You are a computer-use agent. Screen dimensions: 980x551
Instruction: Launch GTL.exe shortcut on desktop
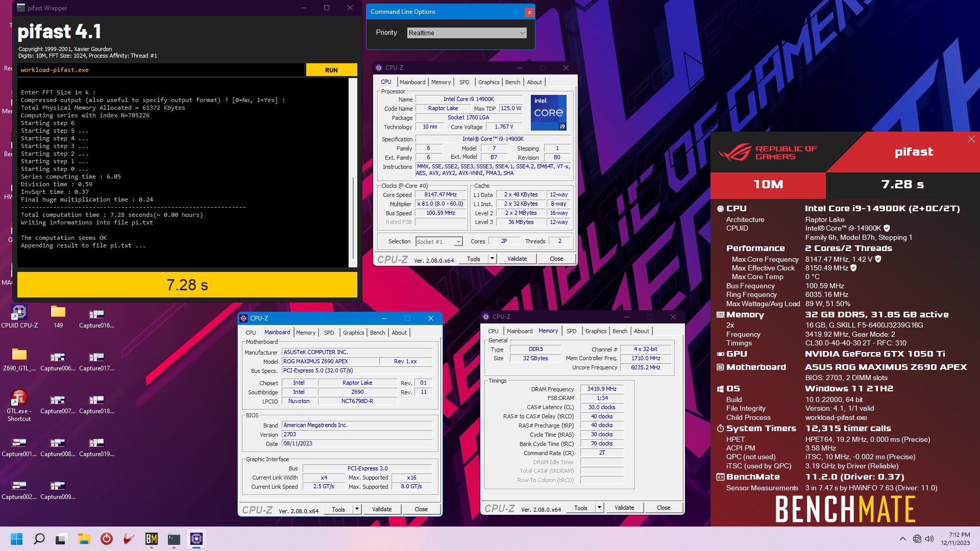click(x=19, y=405)
